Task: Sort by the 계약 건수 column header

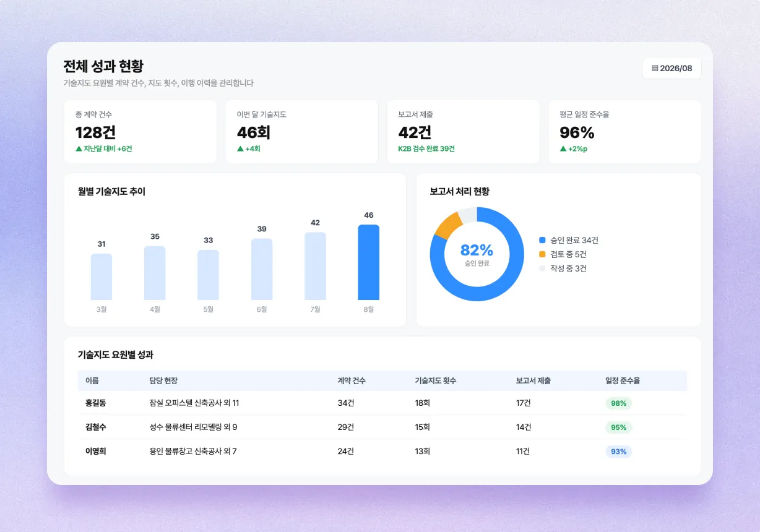Action: [x=352, y=380]
